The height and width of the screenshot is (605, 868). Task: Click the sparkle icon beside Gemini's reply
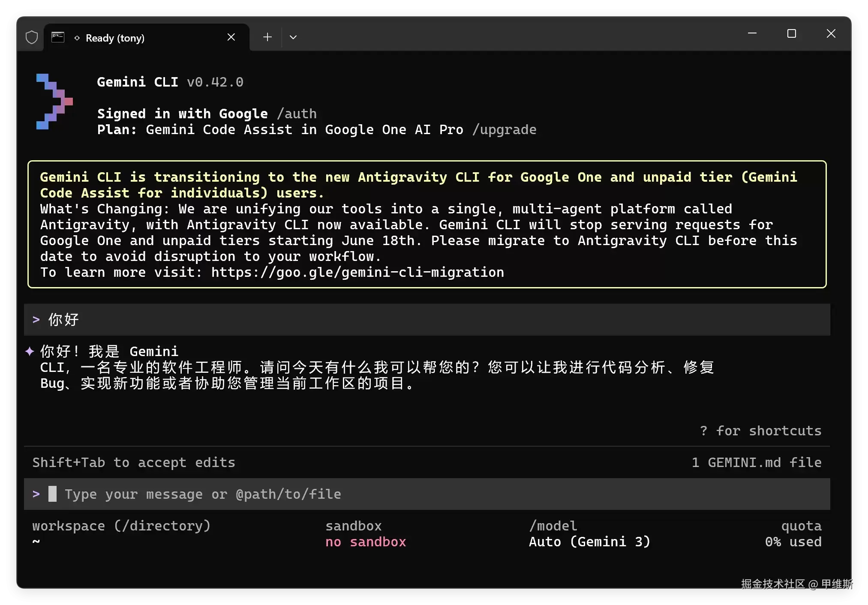30,351
